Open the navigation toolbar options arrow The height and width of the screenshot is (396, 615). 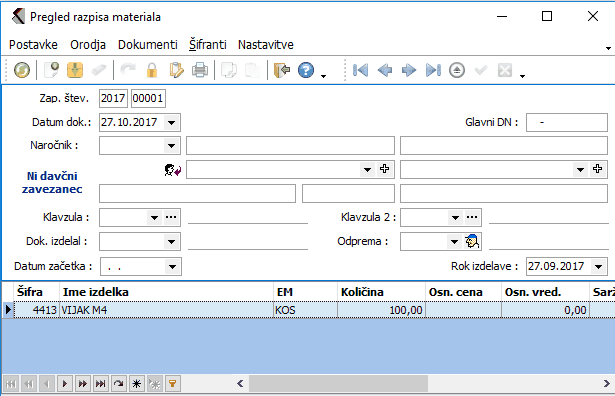(x=522, y=76)
